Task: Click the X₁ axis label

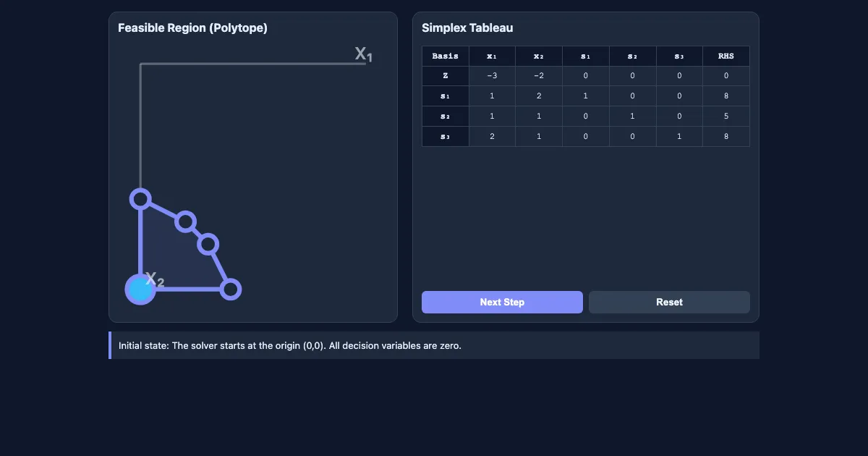Action: [363, 54]
